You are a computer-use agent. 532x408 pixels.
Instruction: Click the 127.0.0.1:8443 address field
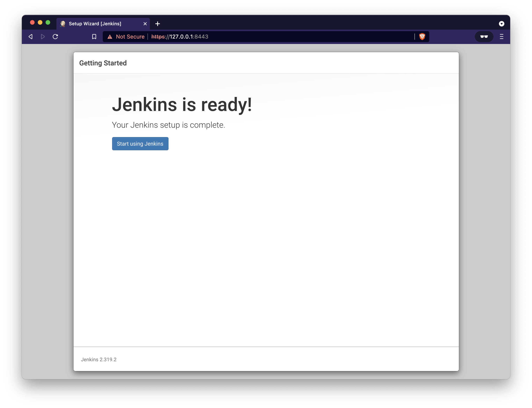click(x=267, y=37)
